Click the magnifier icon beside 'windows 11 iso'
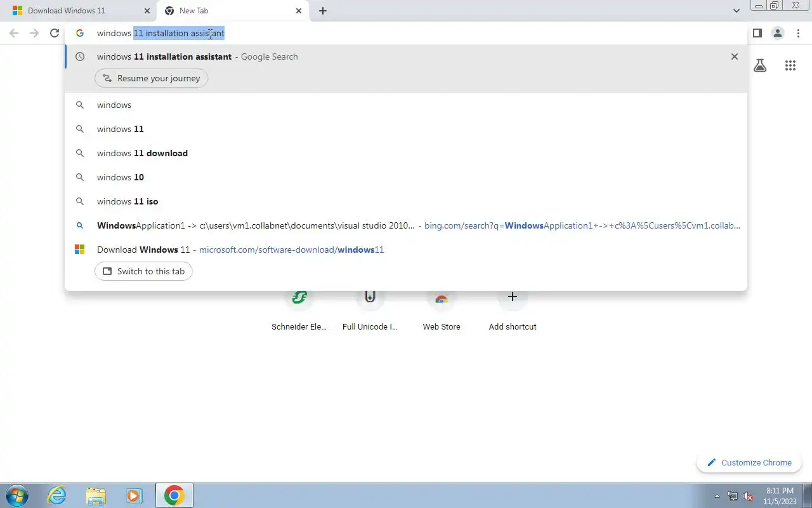Viewport: 812px width, 508px height. 80,201
